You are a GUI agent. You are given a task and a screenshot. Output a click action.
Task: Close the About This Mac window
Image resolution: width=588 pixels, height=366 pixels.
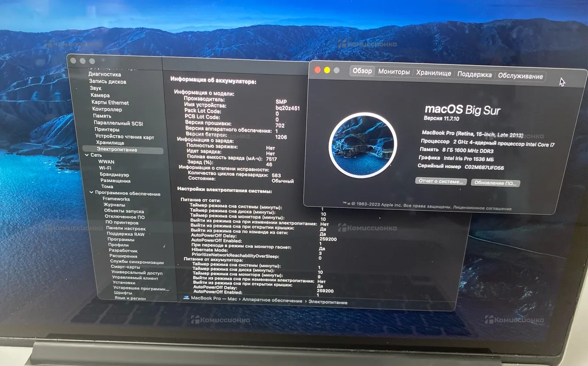[317, 70]
